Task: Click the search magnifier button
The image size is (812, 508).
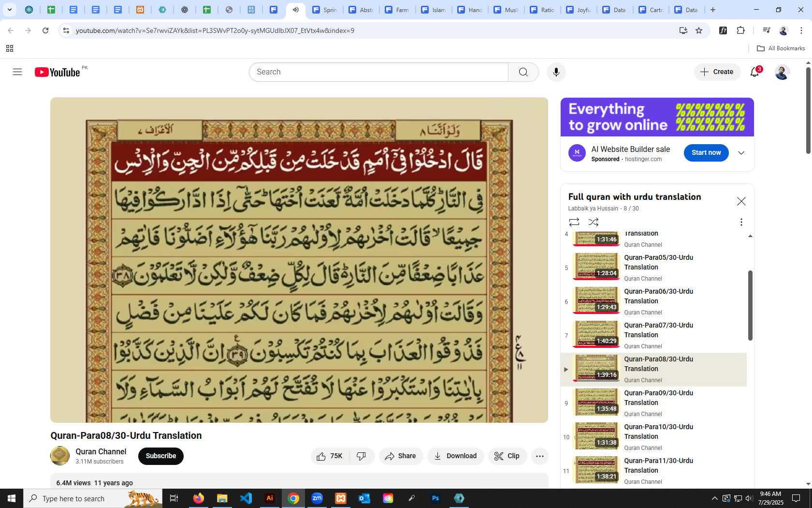Action: click(x=523, y=72)
